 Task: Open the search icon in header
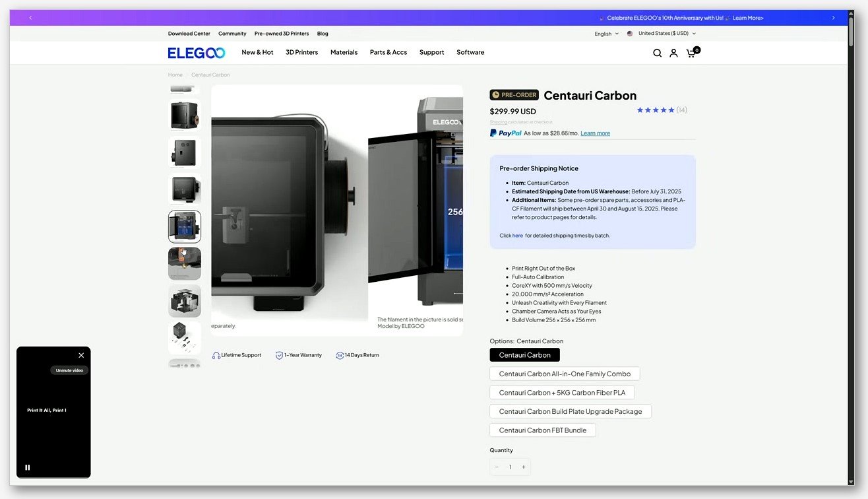[x=657, y=53]
